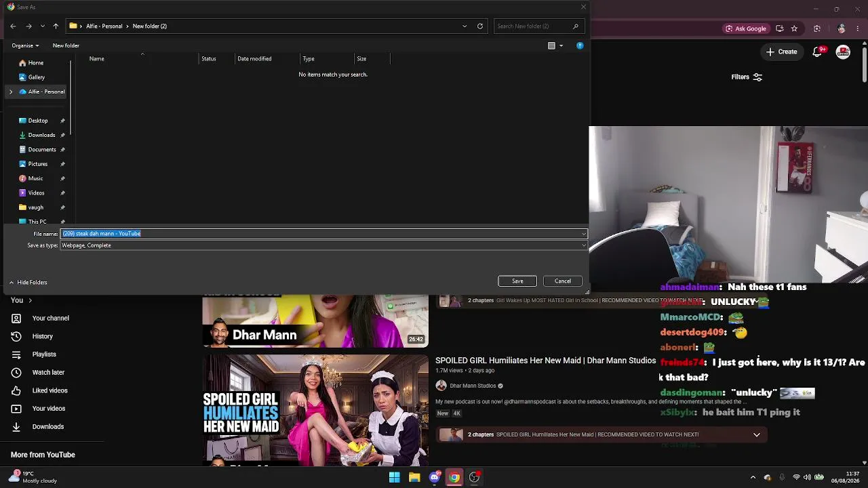This screenshot has width=868, height=488.
Task: Click the Chrome profile avatar
Action: coord(842,28)
